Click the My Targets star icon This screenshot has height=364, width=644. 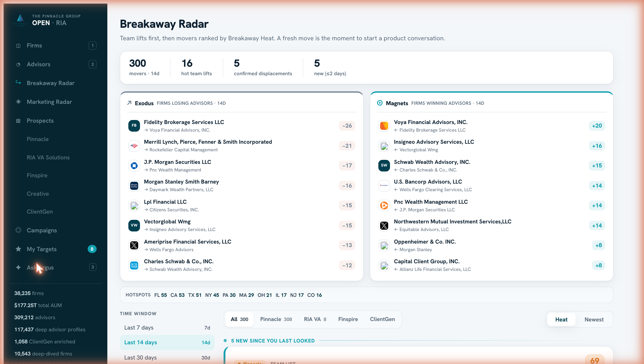point(18,249)
